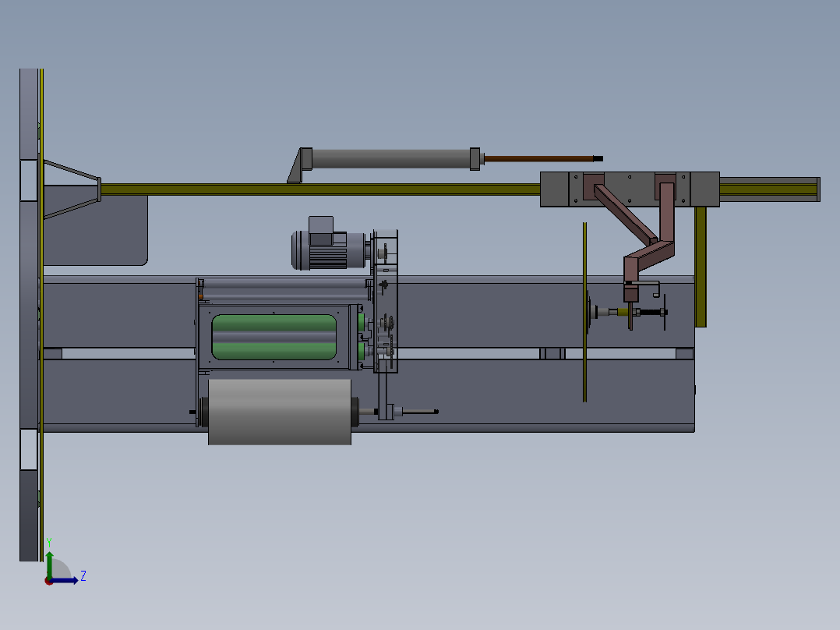The height and width of the screenshot is (630, 840).
Task: Select the triangular truss bracket at rail's left end
Action: tap(72, 189)
